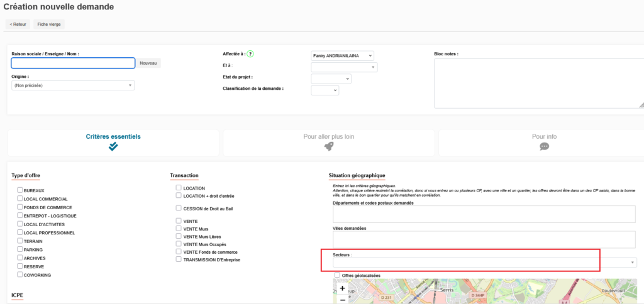Click the checkmark icon under Critères essentiels
Screen dimensions: 644x304
click(113, 146)
